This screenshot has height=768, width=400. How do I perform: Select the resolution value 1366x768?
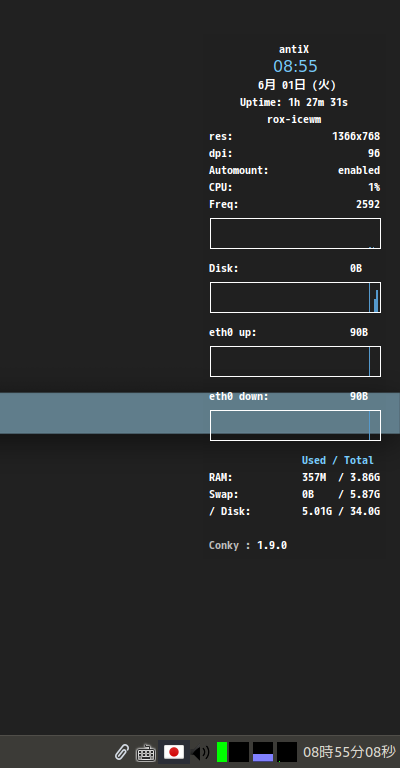point(356,136)
